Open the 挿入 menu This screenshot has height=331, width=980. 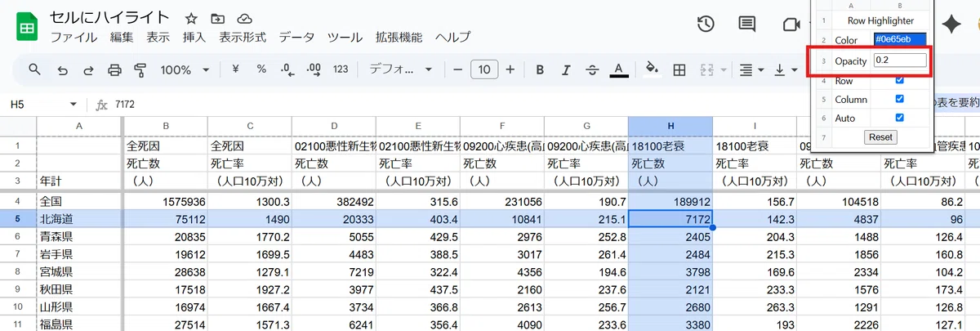coord(194,38)
